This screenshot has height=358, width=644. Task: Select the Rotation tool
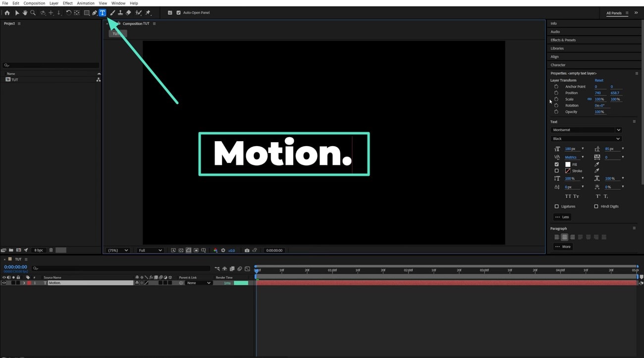tap(69, 13)
